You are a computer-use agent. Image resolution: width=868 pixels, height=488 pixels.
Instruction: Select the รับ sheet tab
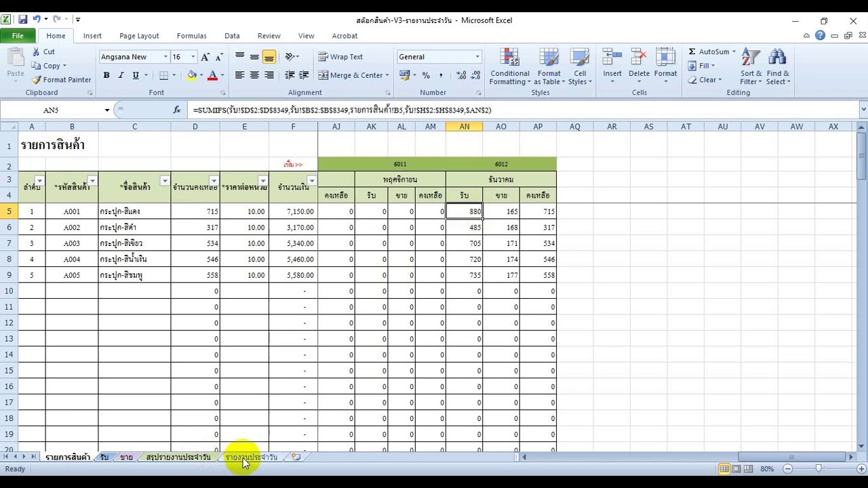click(104, 457)
